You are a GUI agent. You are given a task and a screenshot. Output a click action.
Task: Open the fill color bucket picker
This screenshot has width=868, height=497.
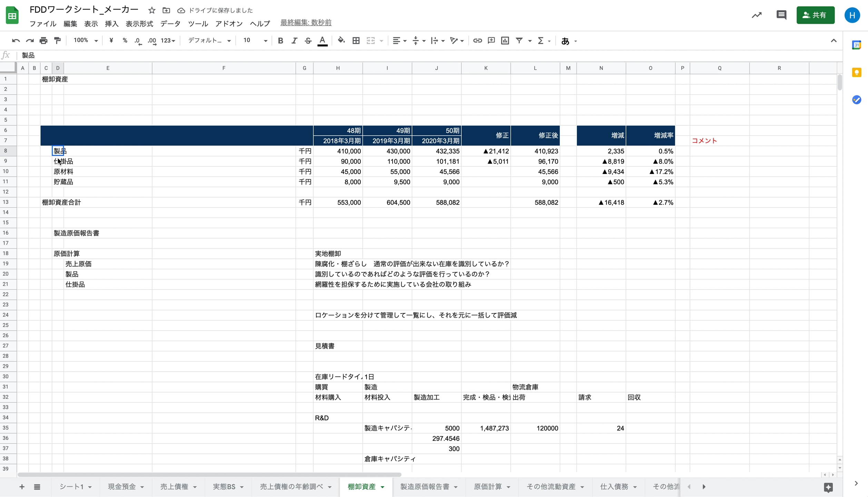341,41
